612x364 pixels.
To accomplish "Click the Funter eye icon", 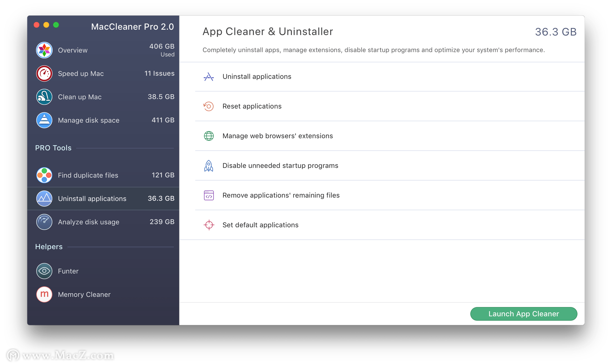I will (44, 271).
